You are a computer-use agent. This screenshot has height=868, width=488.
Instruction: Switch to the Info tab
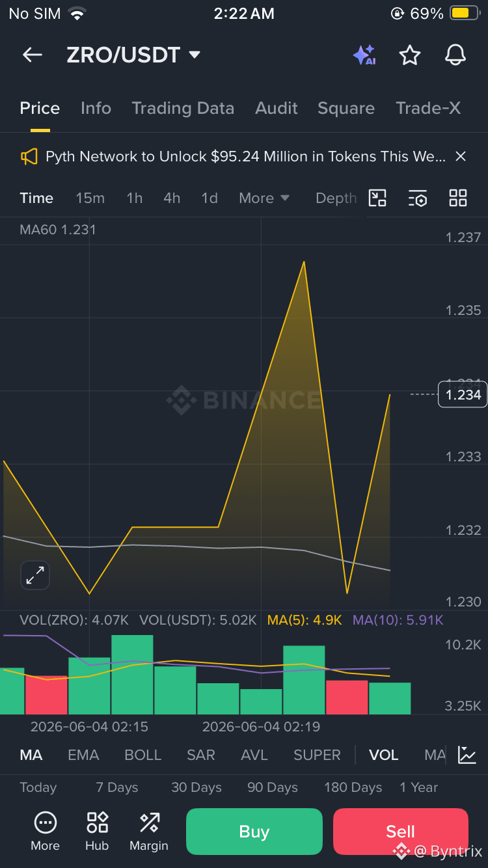96,108
